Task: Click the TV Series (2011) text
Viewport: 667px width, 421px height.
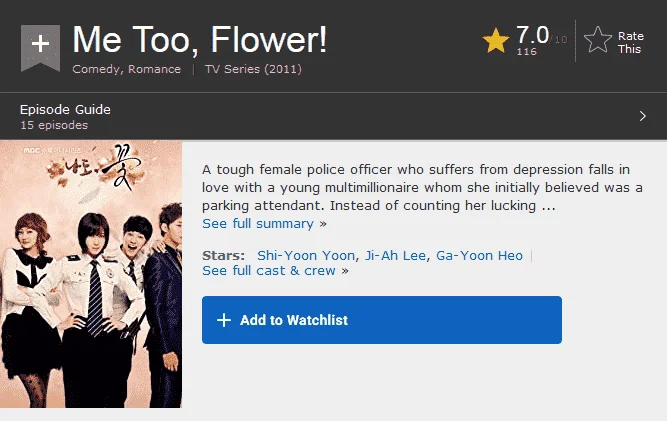Action: [x=254, y=69]
